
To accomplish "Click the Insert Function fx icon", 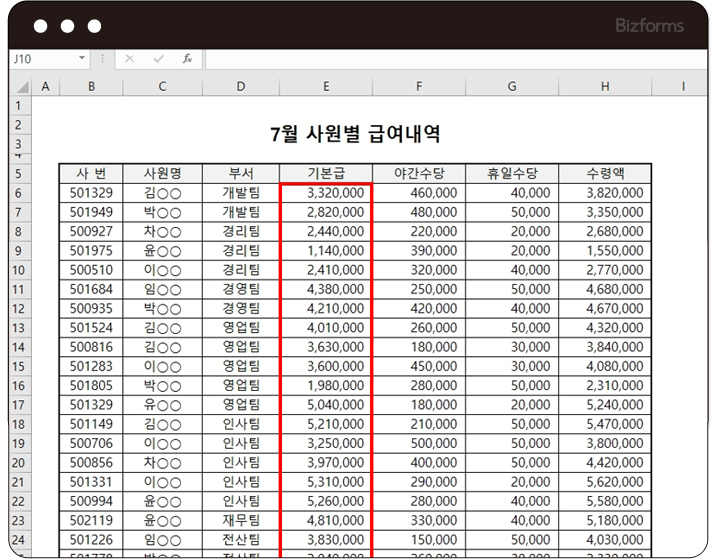I will coord(187,59).
